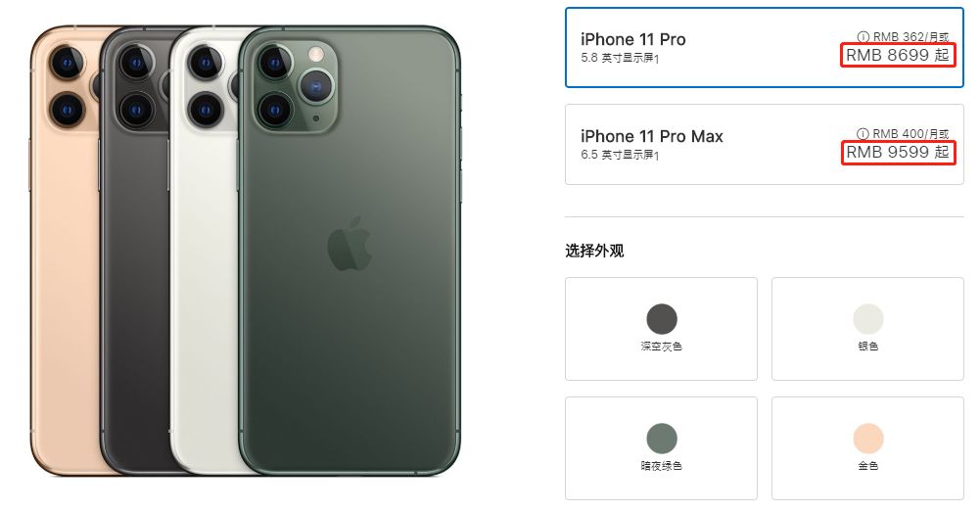Click the RMB 8699 起 price
This screenshot has height=511, width=980.
[898, 55]
